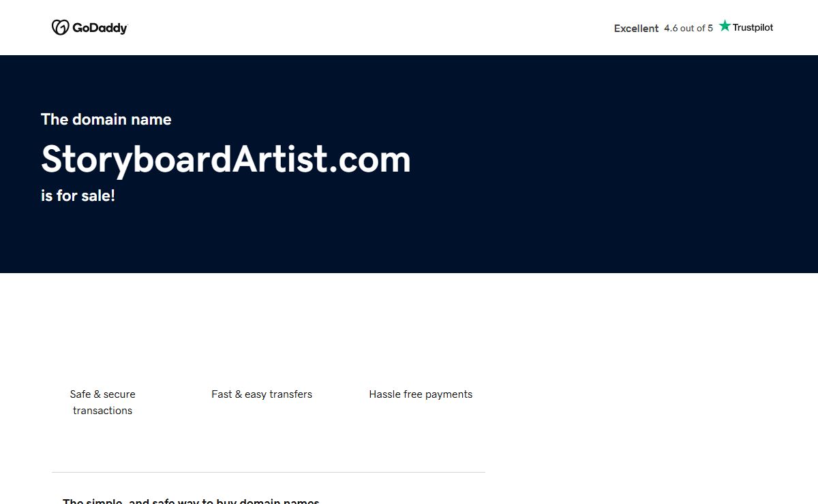
Task: Click the StoryboardArtist.com domain title
Action: tap(226, 159)
